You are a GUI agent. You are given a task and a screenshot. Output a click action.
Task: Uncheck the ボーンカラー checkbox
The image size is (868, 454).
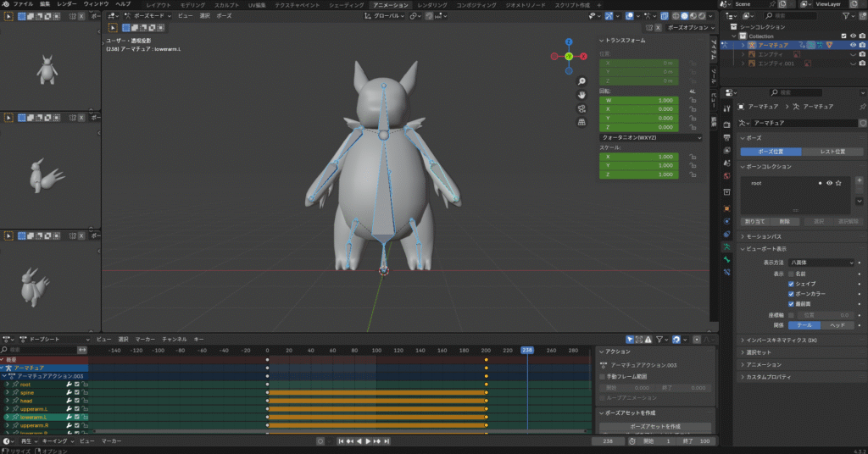[x=791, y=293]
